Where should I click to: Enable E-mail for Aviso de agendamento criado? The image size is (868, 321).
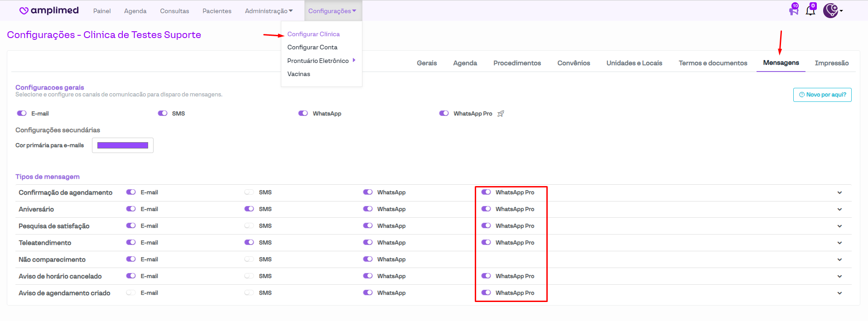(131, 293)
